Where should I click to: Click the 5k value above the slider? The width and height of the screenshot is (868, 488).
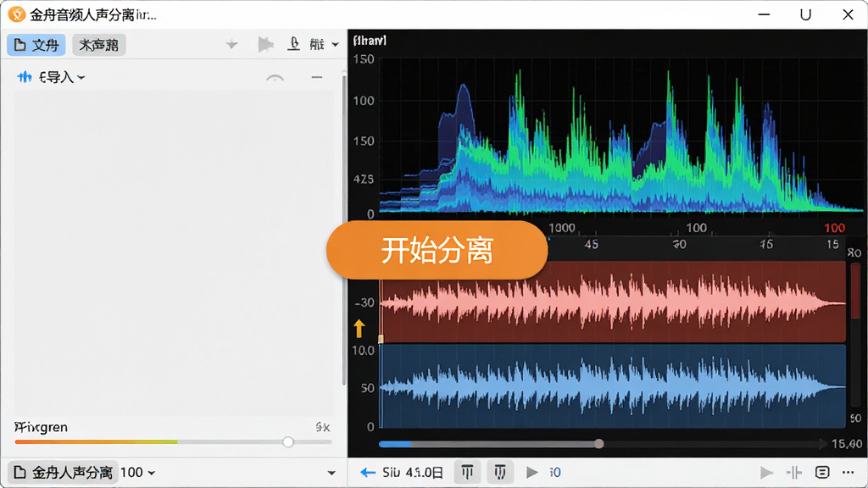coord(323,427)
